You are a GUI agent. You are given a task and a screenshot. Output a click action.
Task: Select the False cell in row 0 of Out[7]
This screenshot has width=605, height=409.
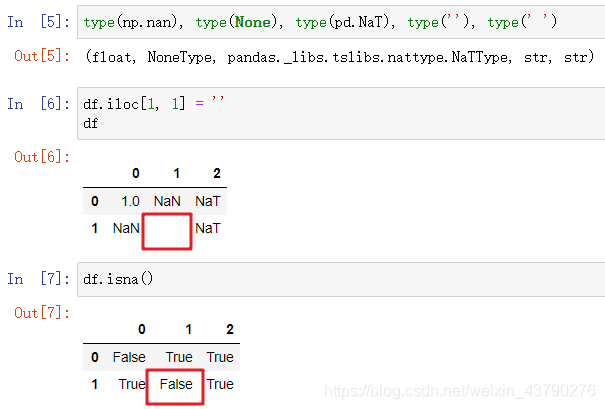129,357
